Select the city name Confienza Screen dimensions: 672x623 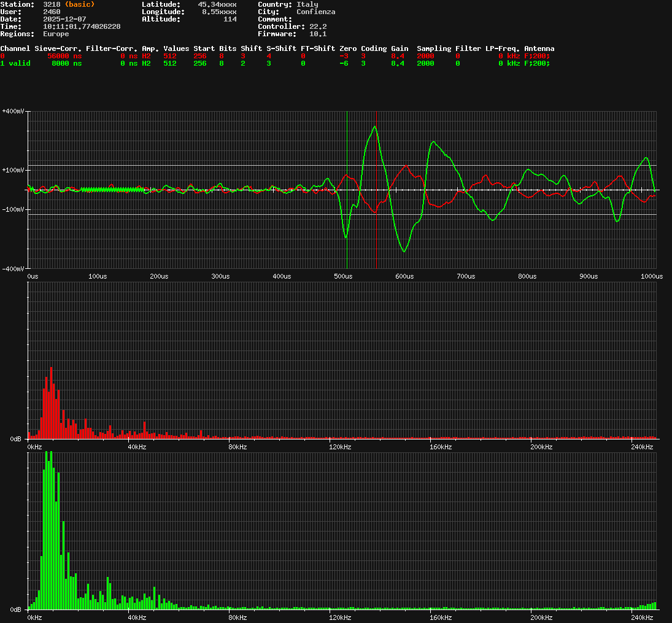315,12
